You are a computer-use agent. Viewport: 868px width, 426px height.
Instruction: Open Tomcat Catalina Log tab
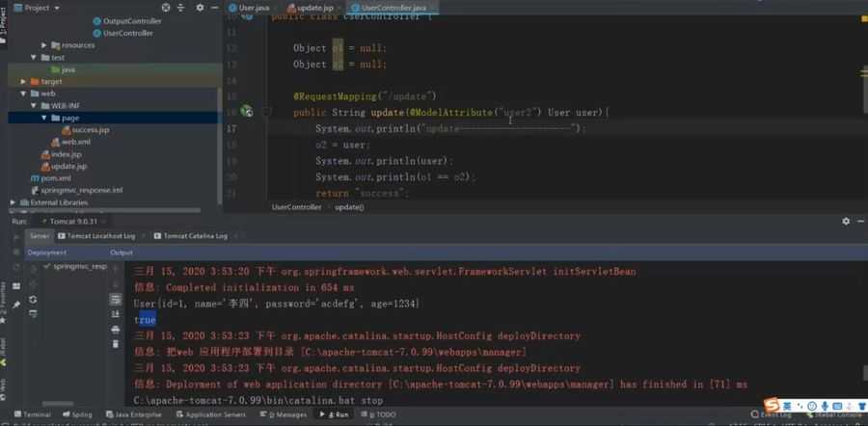pos(191,236)
